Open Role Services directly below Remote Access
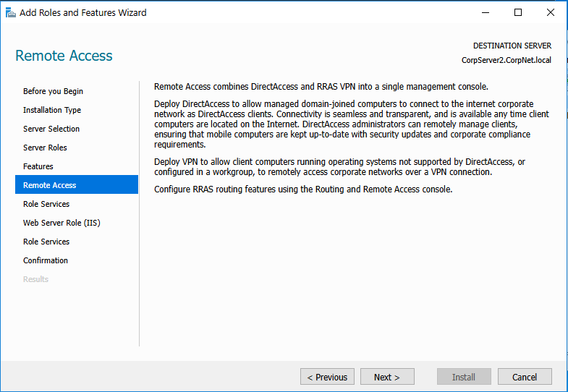Viewport: 568px width, 392px height. point(46,204)
